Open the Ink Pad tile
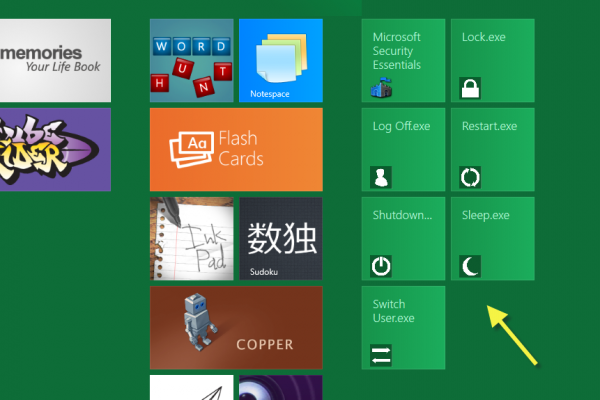Viewport: 600px width, 400px height. point(192,239)
